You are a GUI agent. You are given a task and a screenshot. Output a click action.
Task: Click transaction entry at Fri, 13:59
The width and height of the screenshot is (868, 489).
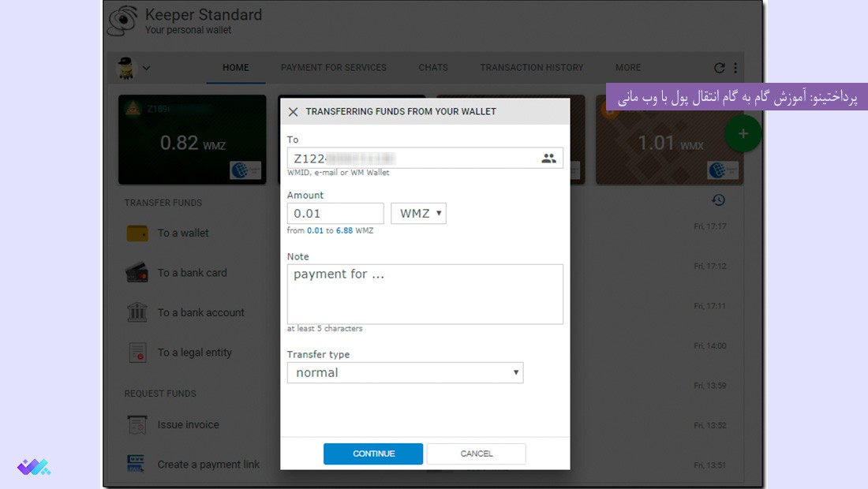click(709, 386)
